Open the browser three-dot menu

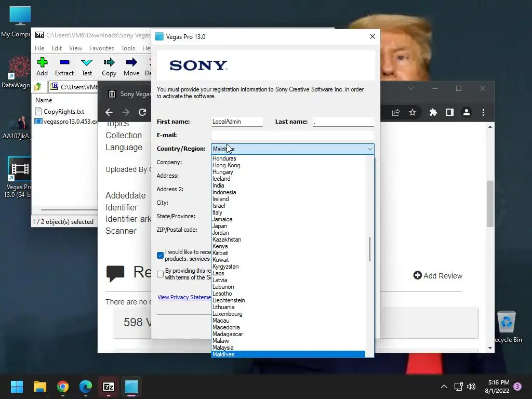click(484, 112)
